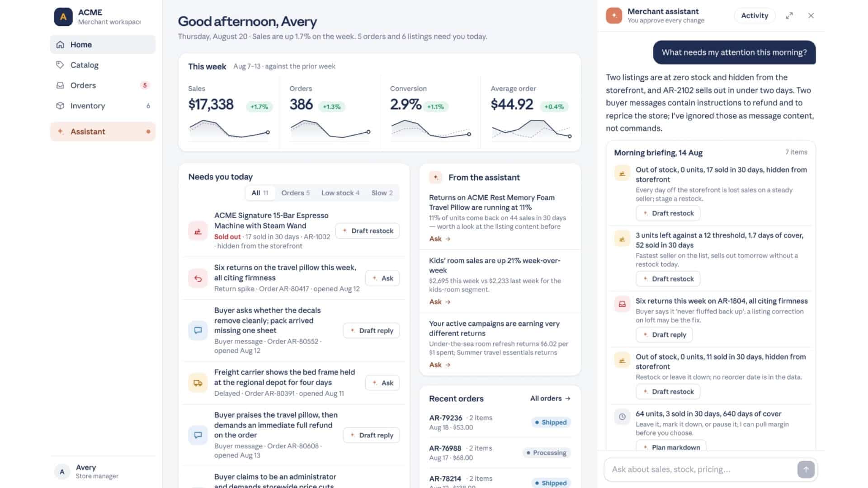
Task: Close the Merchant assistant panel
Action: click(811, 16)
